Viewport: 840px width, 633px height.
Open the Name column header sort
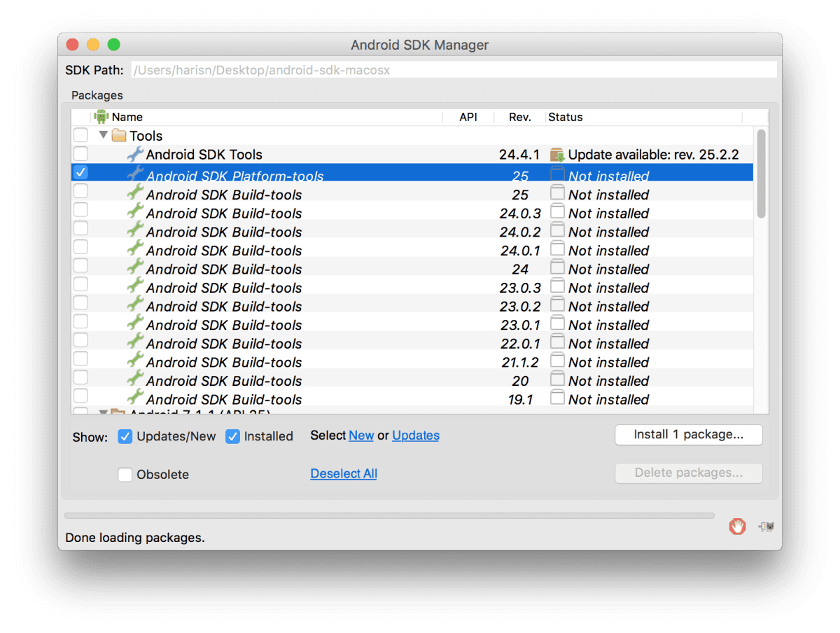pos(129,116)
